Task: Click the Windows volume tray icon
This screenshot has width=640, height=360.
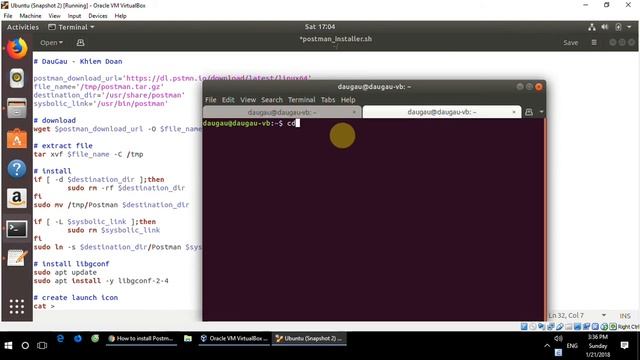Action: pos(558,338)
